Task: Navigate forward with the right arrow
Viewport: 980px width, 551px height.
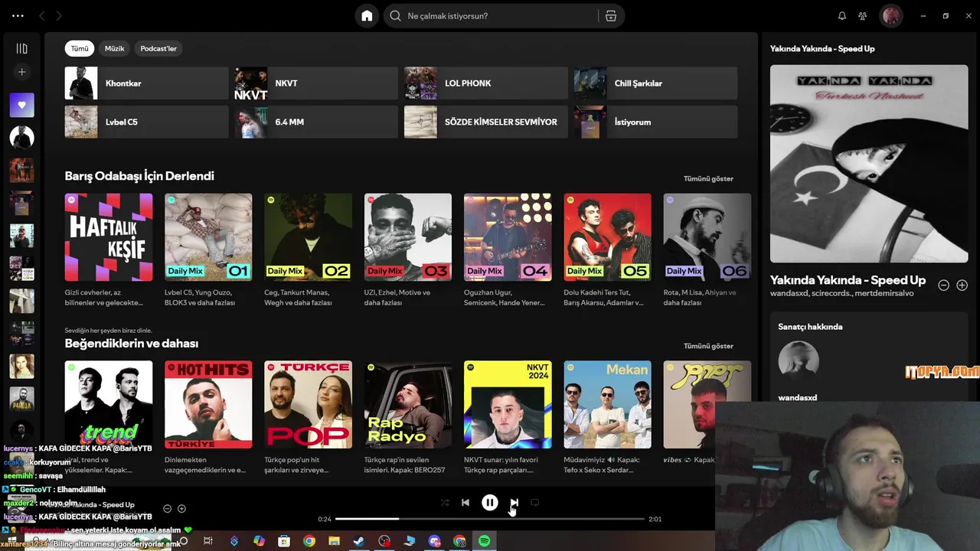Action: [59, 16]
